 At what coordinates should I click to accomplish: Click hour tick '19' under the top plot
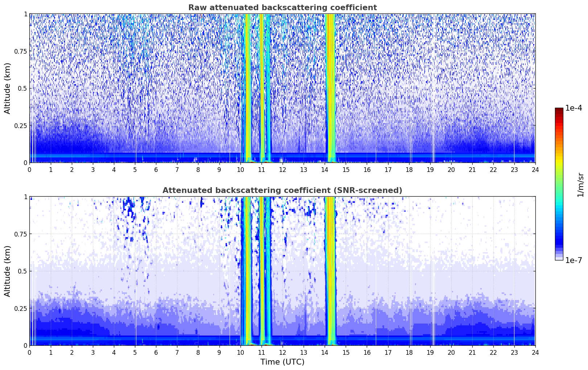tap(430, 169)
